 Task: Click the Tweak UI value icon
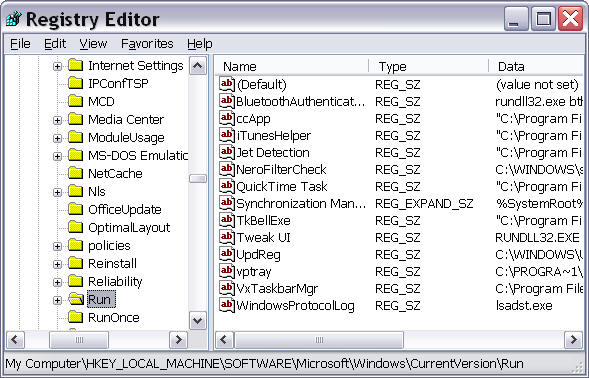pos(227,237)
